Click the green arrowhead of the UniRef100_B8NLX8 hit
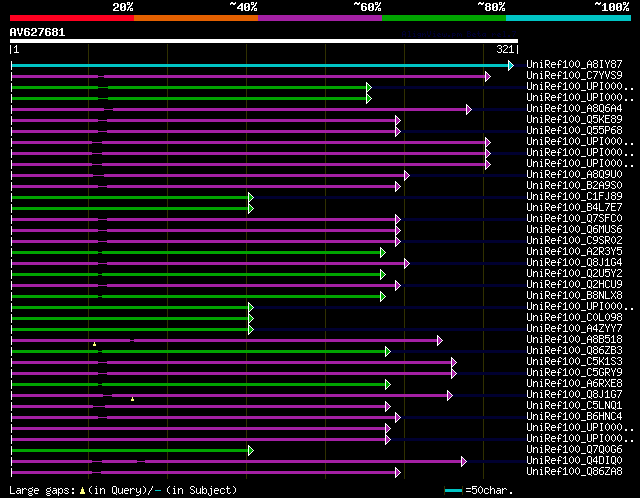Viewport: 640px width, 498px height. (x=382, y=296)
